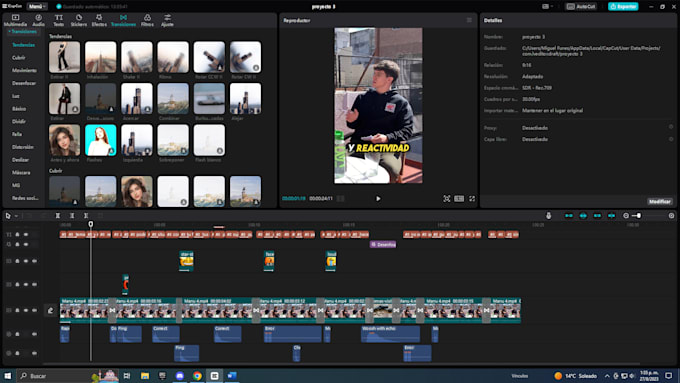Lock the text track
This screenshot has height=383, width=680.
[x=18, y=234]
